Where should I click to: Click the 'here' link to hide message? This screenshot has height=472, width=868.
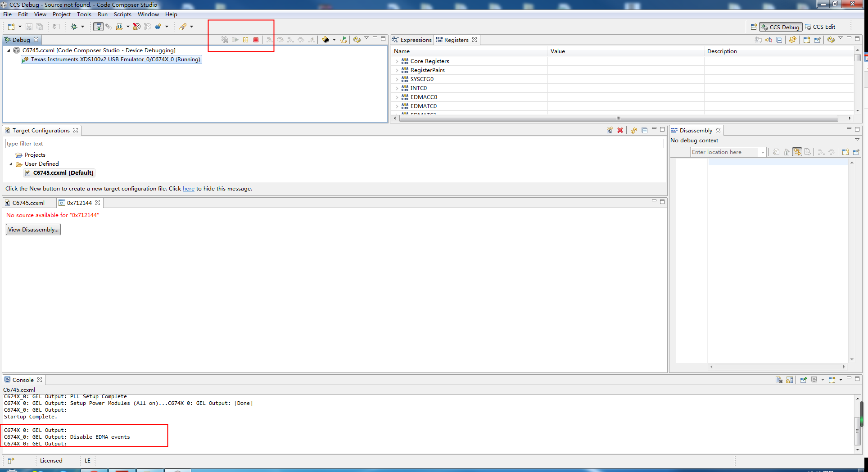[189, 189]
